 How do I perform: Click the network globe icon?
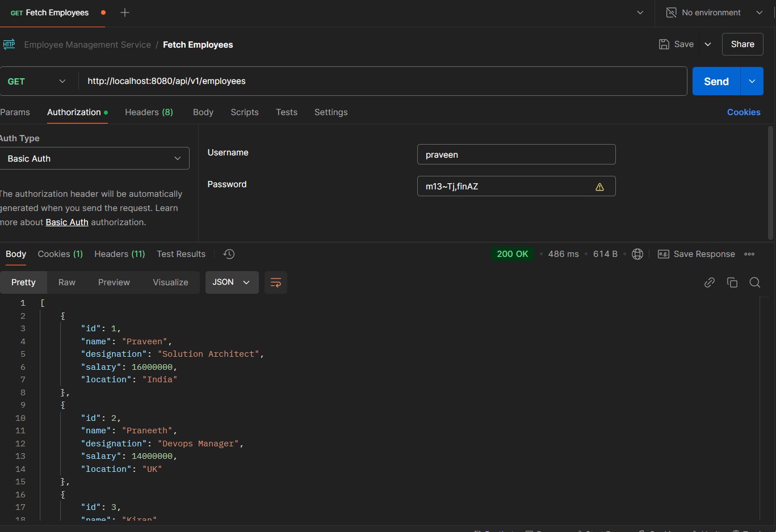coord(637,254)
